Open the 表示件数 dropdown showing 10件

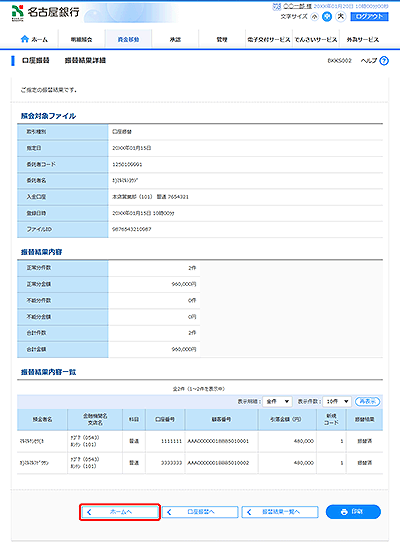[x=337, y=401]
